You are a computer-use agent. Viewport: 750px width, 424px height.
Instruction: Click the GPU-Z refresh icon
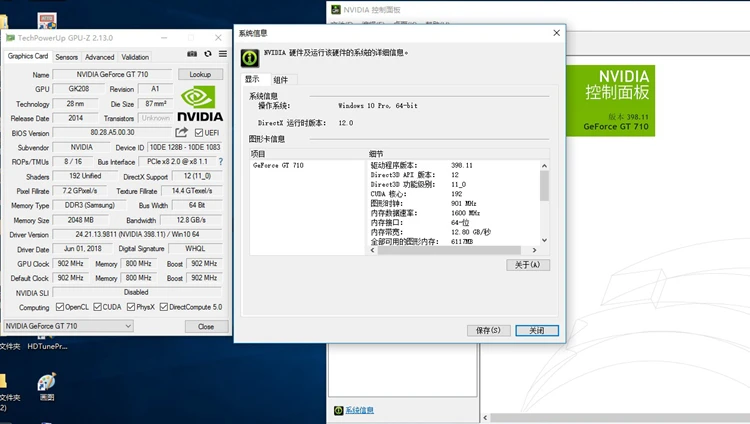click(x=208, y=54)
